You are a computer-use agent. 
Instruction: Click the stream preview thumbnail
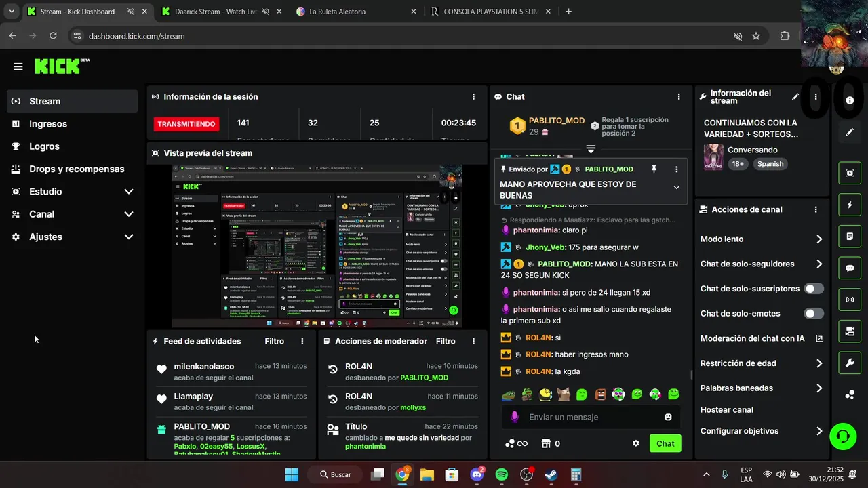click(317, 246)
